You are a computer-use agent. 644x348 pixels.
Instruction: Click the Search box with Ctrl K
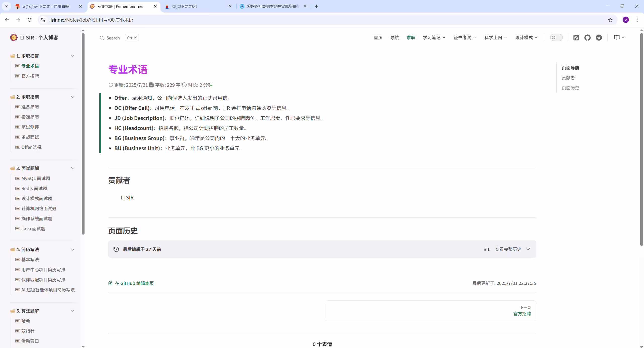(119, 38)
